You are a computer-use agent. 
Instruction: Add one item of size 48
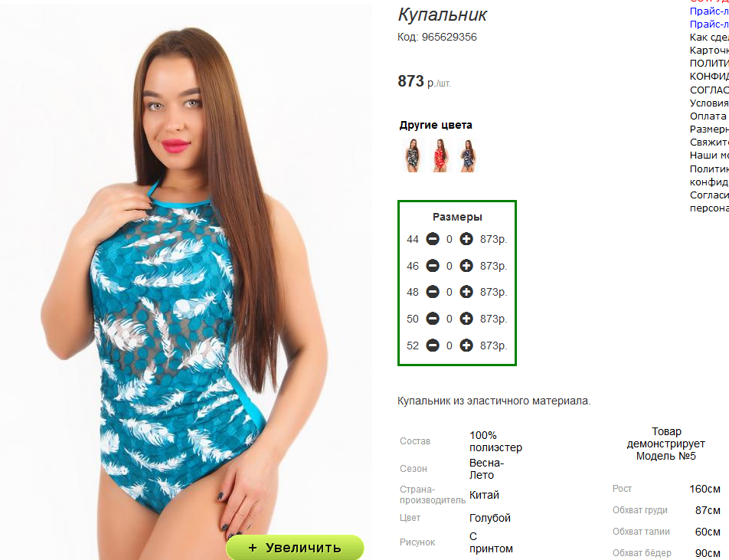[466, 292]
